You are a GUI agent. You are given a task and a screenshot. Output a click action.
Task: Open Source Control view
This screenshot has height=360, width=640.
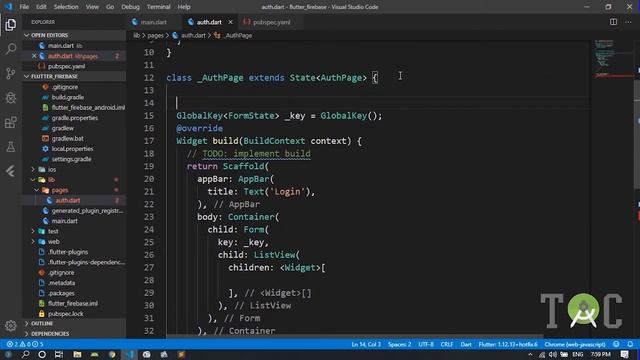(11, 73)
